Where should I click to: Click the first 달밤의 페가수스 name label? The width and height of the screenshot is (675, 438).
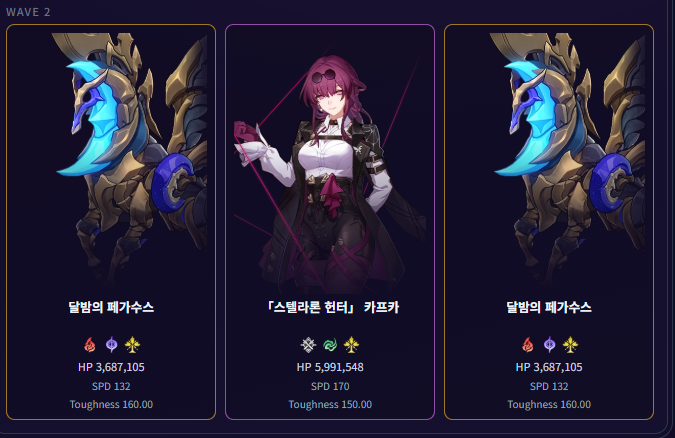[x=111, y=307]
